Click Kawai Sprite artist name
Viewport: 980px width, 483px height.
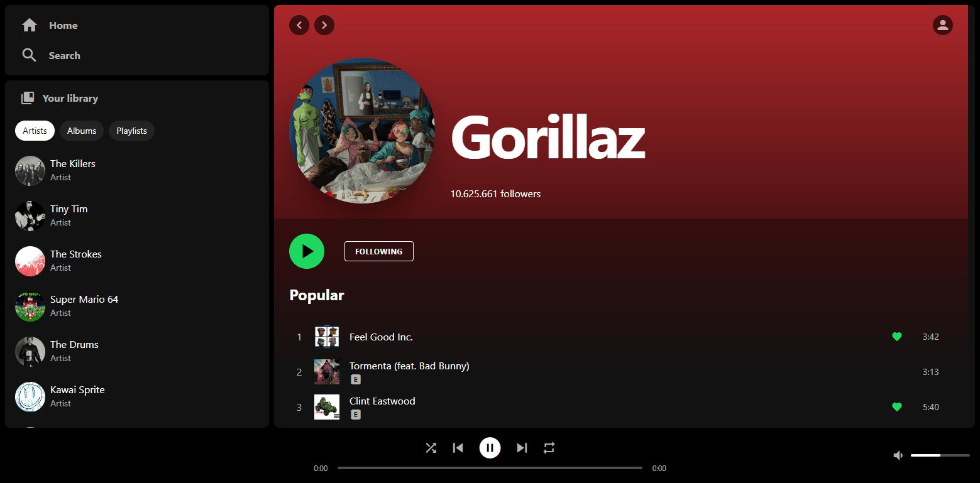tap(77, 389)
